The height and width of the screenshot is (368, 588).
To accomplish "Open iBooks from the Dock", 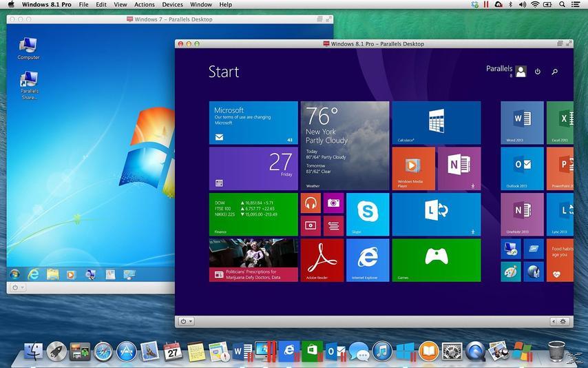I will coord(429,351).
